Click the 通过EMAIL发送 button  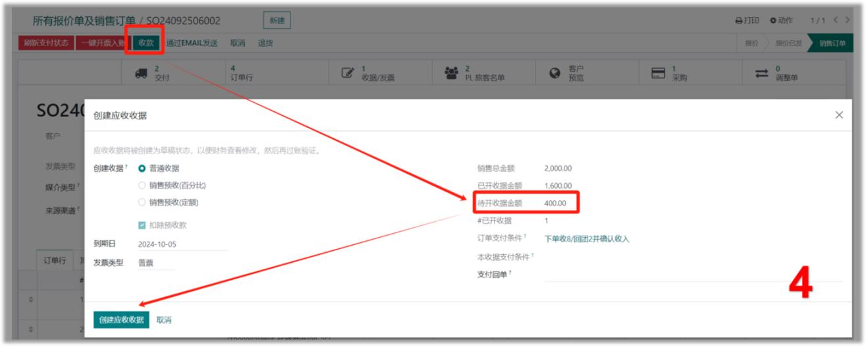(x=192, y=43)
